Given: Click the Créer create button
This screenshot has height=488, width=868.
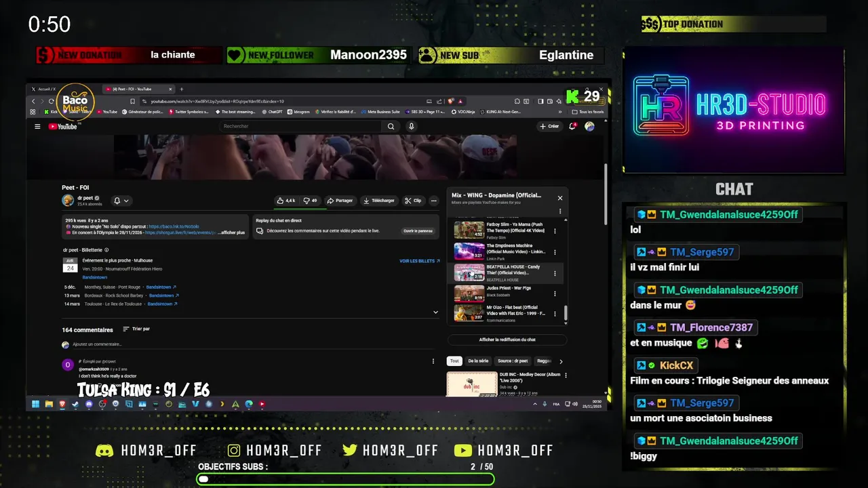Looking at the screenshot, I should click(549, 126).
